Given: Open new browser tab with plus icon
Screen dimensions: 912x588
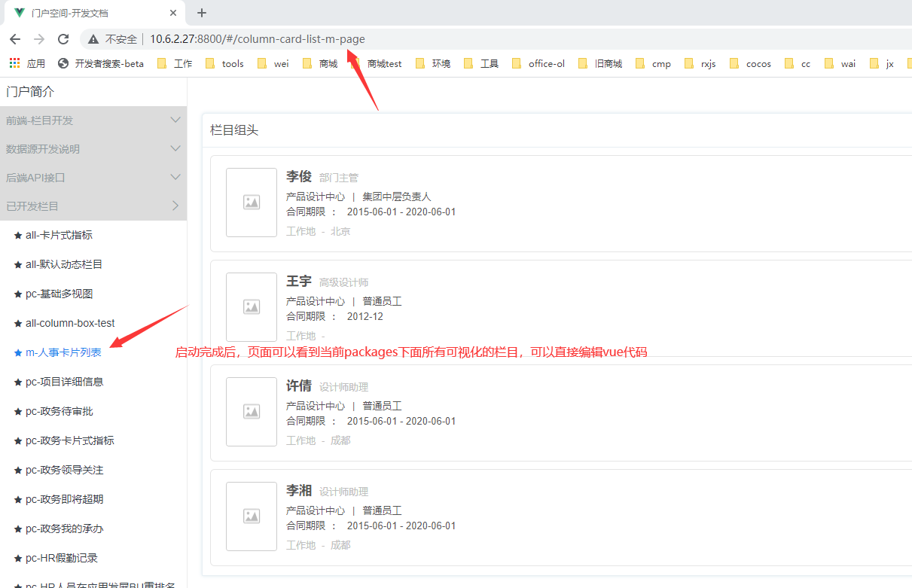Looking at the screenshot, I should [x=202, y=13].
